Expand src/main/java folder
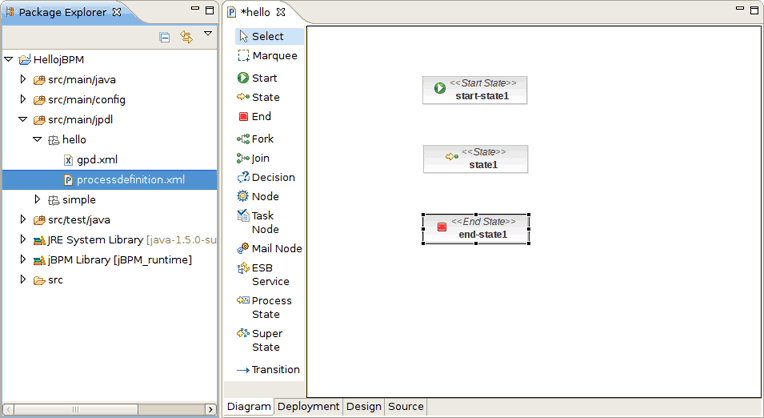Screen dimensions: 764x418 22,79
